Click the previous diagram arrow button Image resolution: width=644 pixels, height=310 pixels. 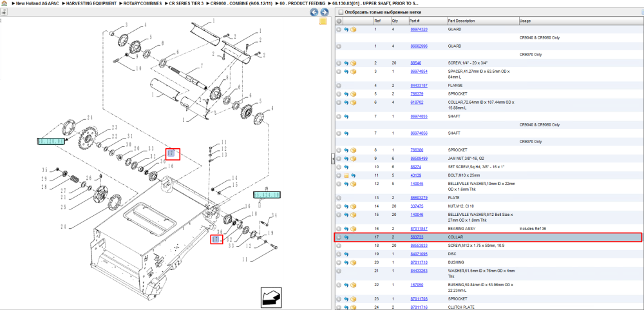click(x=314, y=12)
